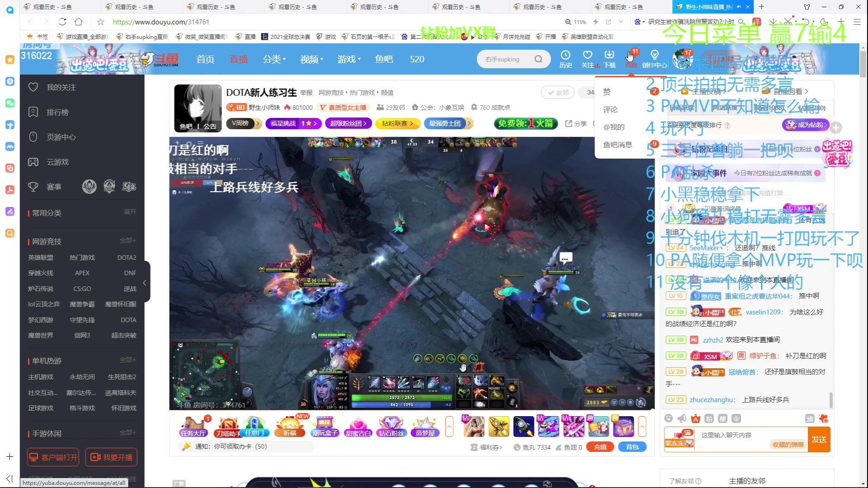Open the 下载 download icon in header
The width and height of the screenshot is (868, 488).
click(x=609, y=59)
